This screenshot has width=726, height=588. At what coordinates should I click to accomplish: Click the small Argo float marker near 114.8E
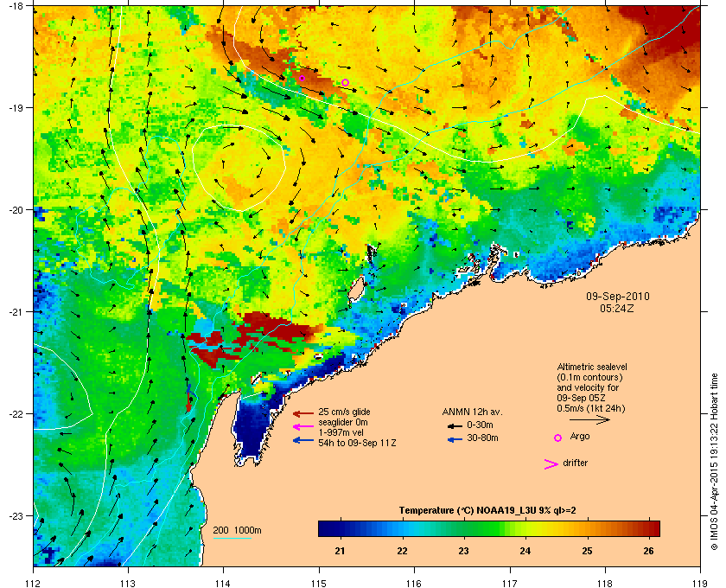point(302,79)
